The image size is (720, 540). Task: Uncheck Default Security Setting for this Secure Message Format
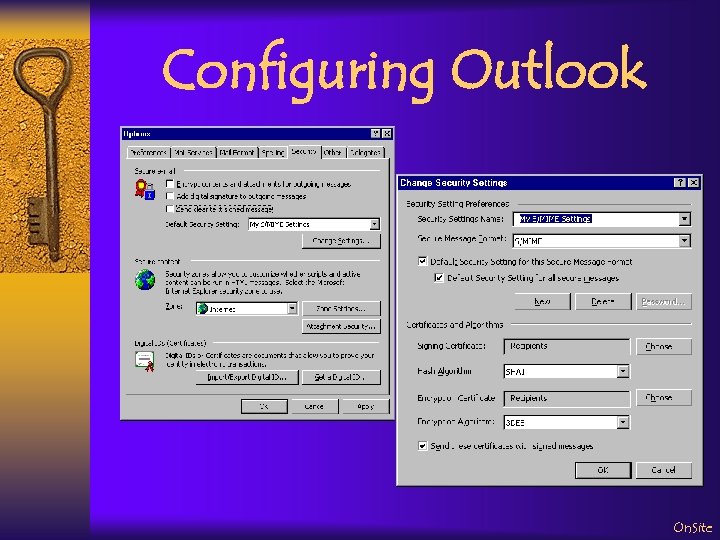[422, 261]
